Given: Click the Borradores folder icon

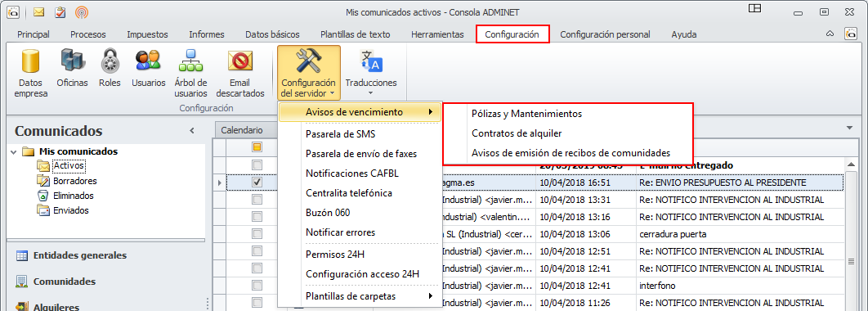Looking at the screenshot, I should click(43, 180).
